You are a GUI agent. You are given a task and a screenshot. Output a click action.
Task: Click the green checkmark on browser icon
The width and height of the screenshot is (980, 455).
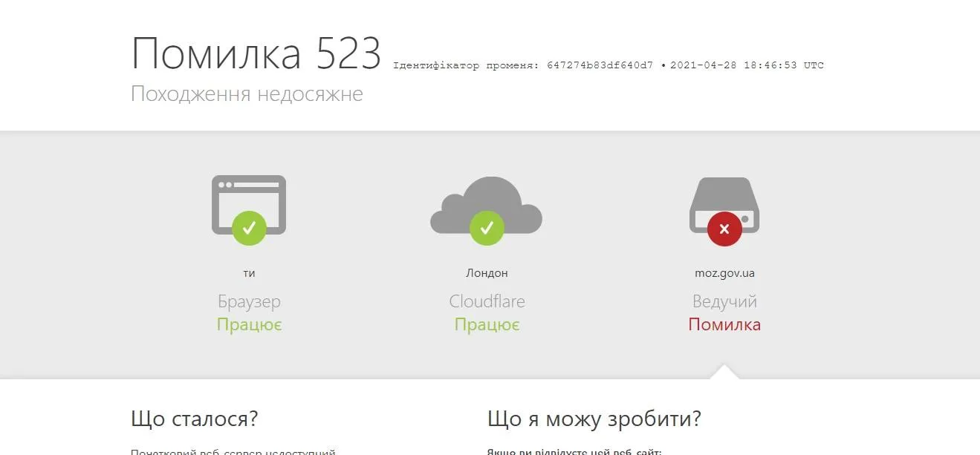pyautogui.click(x=249, y=228)
